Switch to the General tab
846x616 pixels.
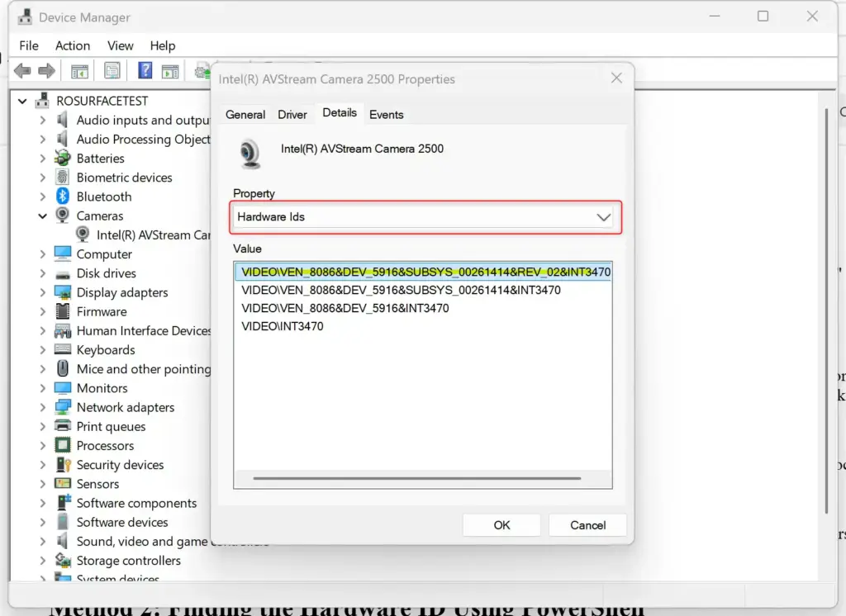coord(245,114)
